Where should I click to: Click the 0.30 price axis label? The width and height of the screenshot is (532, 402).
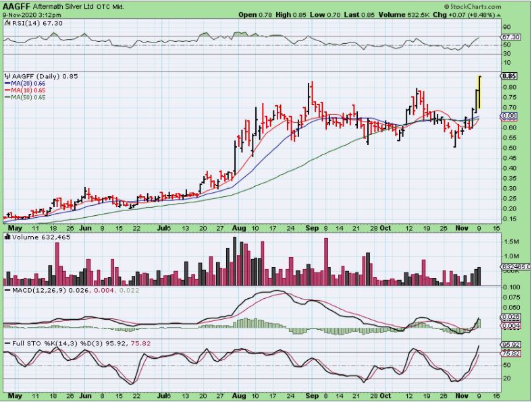point(510,188)
